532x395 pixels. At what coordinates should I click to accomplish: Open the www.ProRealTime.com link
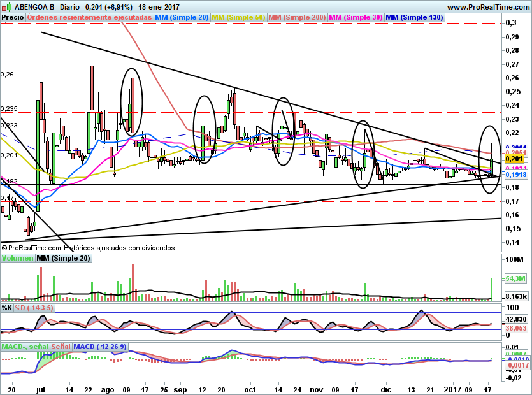point(488,6)
